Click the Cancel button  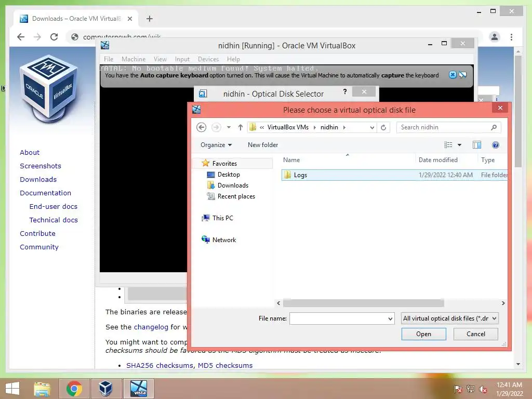[476, 334]
